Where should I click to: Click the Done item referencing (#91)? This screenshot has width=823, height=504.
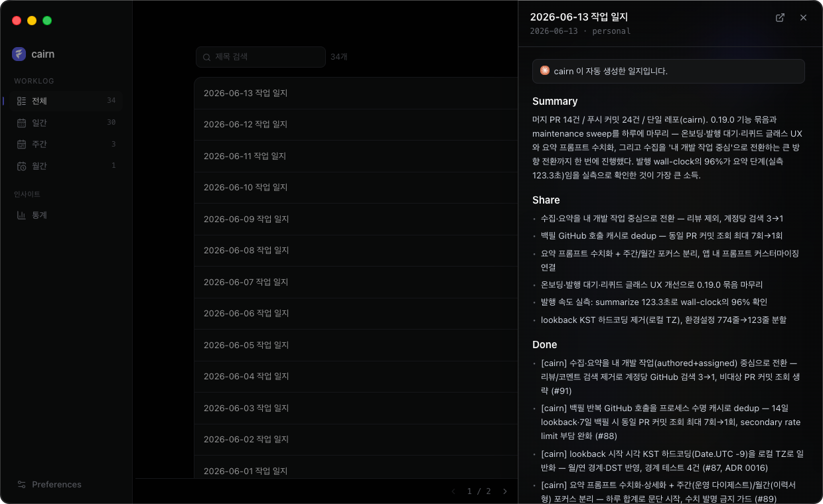tap(668, 377)
